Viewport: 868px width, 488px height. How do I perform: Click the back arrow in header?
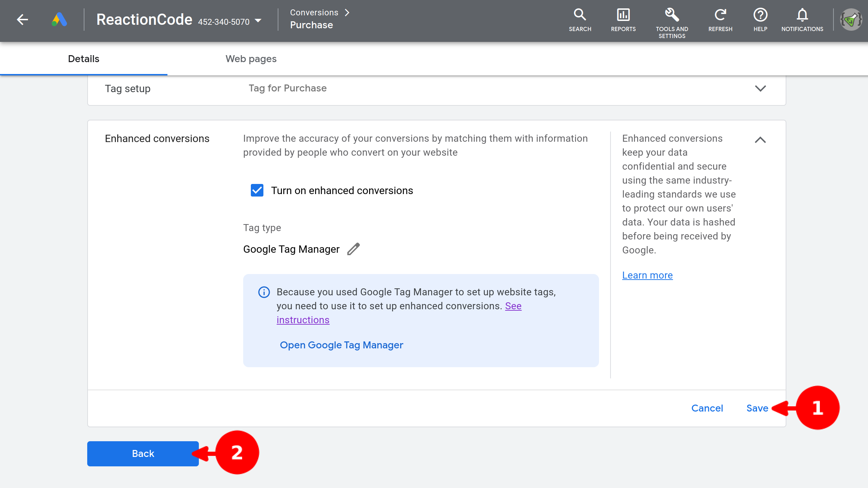(x=22, y=20)
